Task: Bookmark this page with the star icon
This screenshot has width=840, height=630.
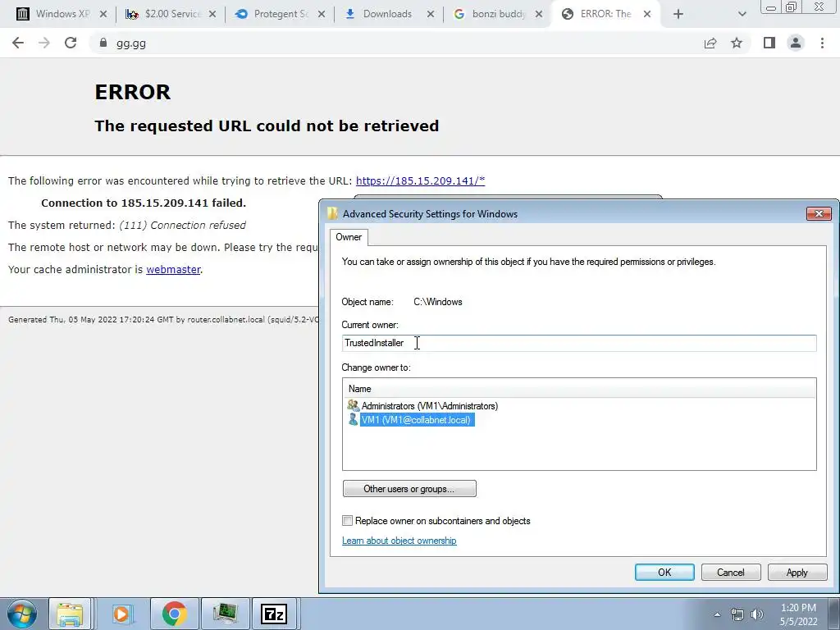Action: coord(737,43)
